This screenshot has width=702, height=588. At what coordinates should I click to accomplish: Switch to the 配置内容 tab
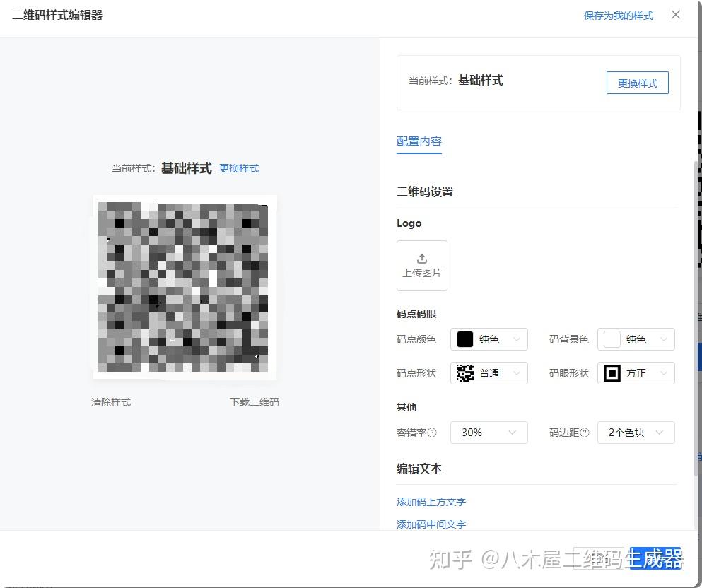pos(419,141)
